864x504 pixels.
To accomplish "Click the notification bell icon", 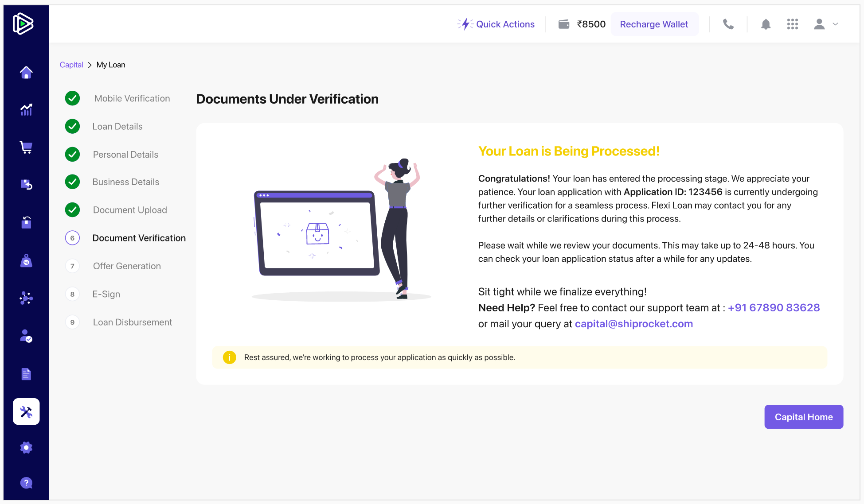I will tap(766, 24).
